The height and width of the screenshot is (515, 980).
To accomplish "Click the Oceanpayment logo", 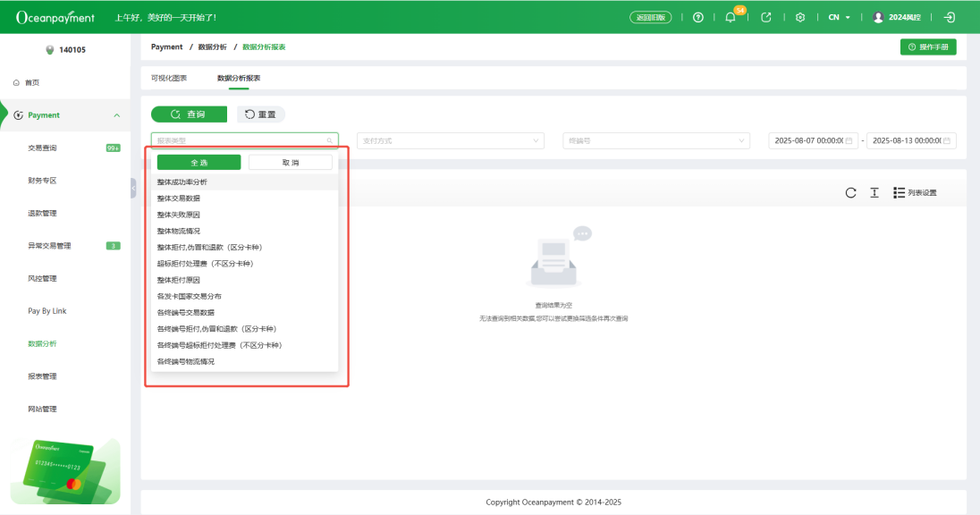I will point(55,18).
